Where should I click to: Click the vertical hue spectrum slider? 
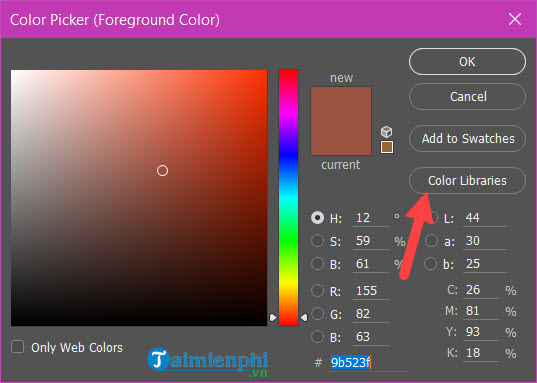coord(288,198)
